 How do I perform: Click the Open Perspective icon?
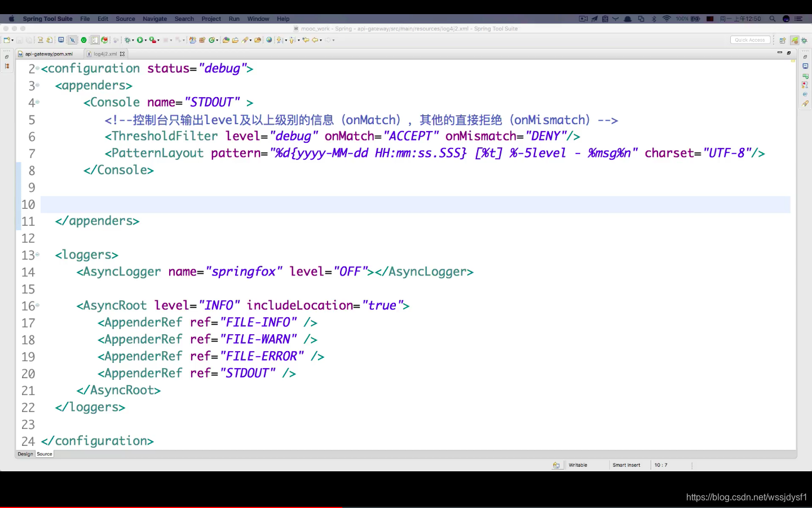coord(783,40)
